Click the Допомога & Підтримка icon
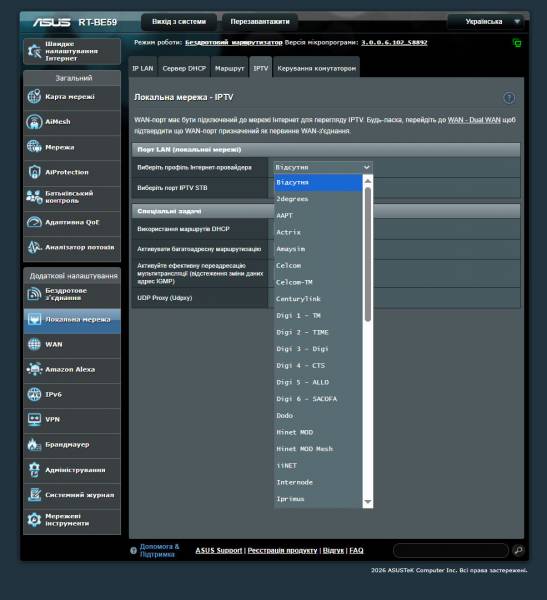The height and width of the screenshot is (600, 547). click(133, 550)
